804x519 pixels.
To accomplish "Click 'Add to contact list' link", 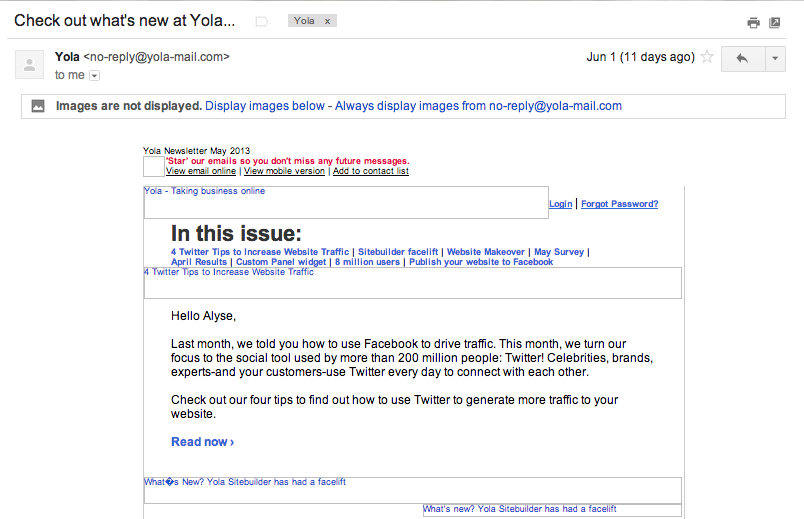I will coord(371,171).
